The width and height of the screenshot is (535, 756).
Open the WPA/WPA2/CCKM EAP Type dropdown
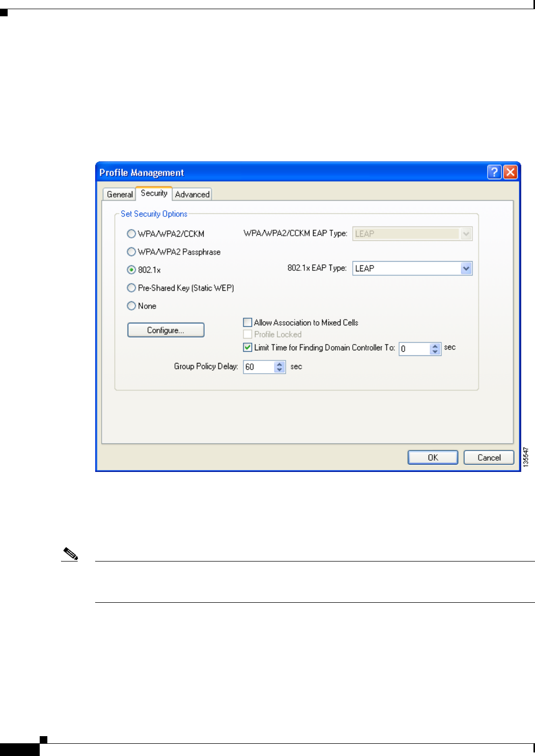[x=466, y=234]
